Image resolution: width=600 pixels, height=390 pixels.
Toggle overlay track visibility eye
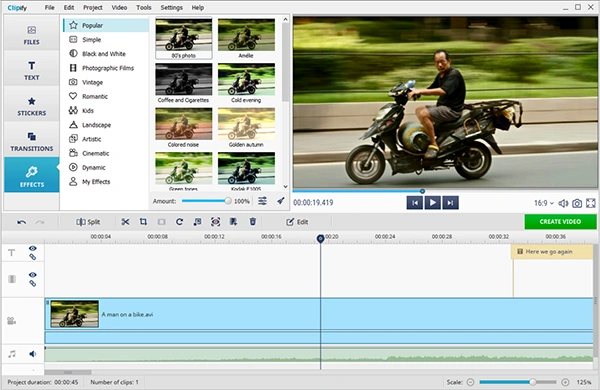tap(33, 275)
